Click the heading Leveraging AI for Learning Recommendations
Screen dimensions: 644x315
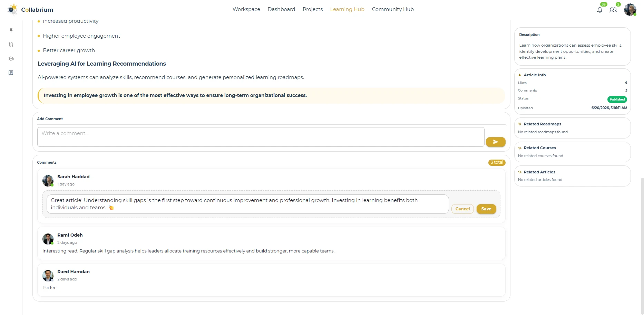pyautogui.click(x=102, y=64)
